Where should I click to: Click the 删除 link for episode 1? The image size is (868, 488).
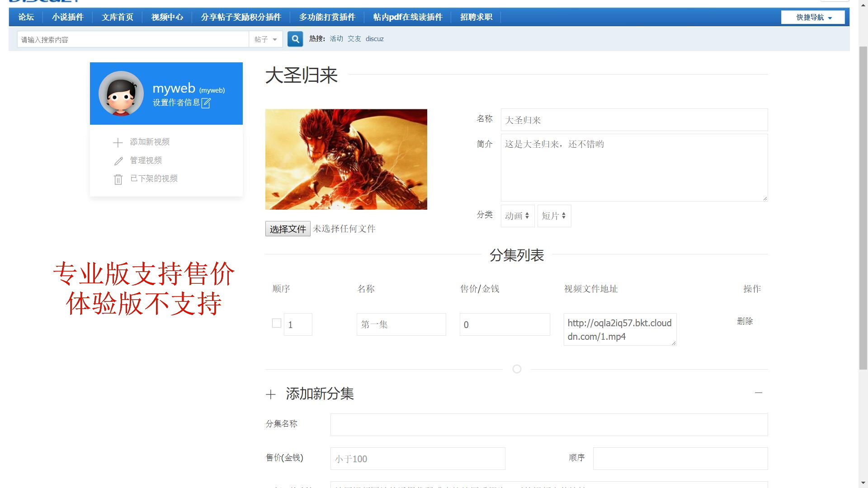745,321
